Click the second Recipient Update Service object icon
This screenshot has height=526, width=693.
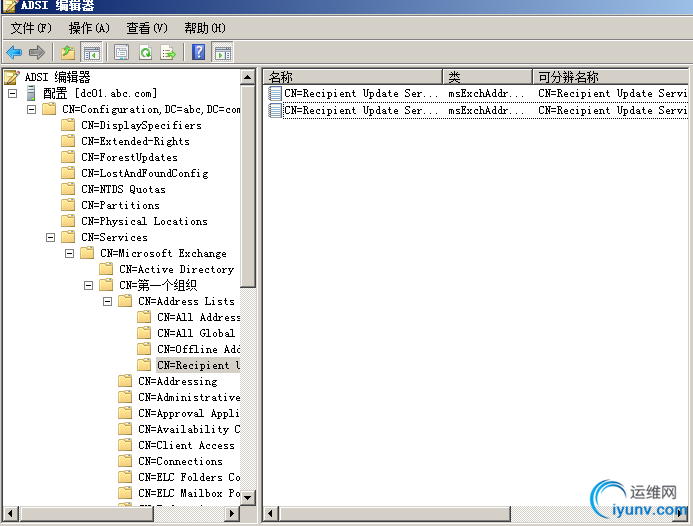(275, 110)
